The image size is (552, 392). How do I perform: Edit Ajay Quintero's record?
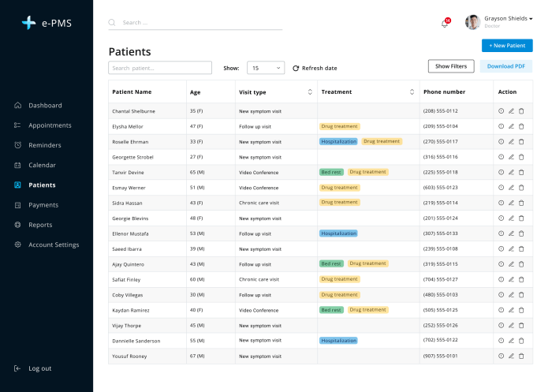511,264
